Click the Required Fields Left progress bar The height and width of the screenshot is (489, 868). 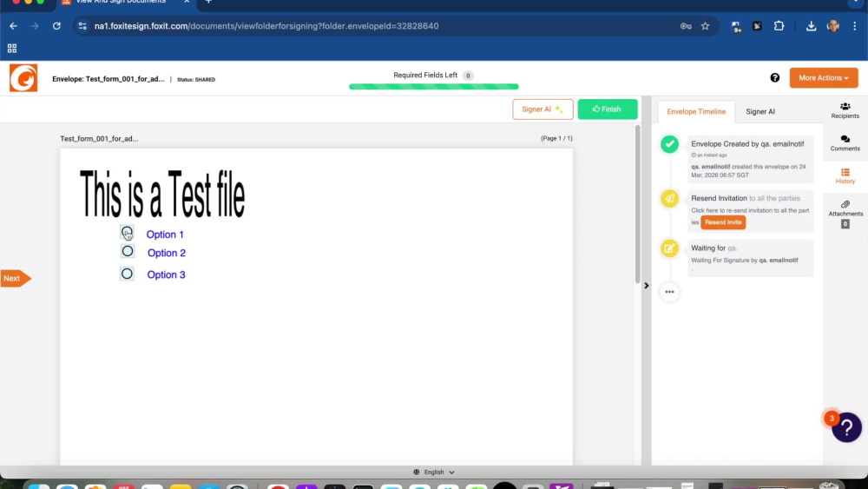(x=433, y=86)
